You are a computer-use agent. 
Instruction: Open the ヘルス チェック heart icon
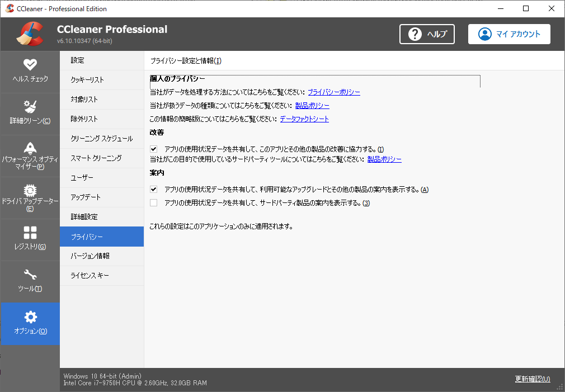pyautogui.click(x=30, y=64)
